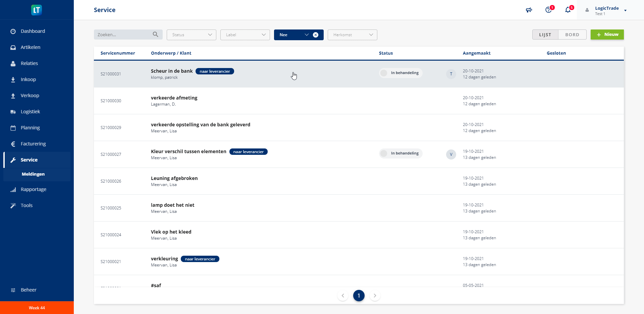This screenshot has height=314, width=644.
Task: Open the Herkomst filter dropdown
Action: 352,35
